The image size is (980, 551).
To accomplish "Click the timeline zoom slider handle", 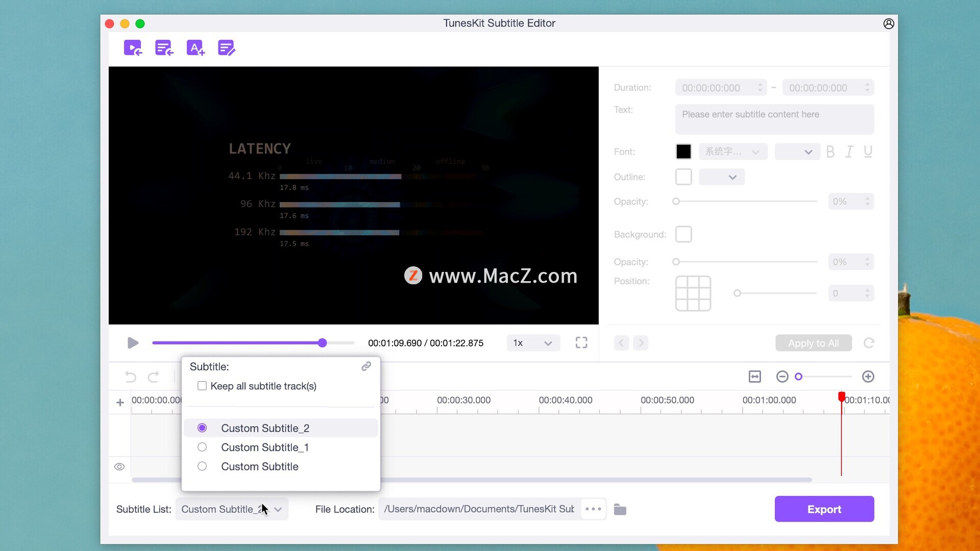I will click(x=799, y=377).
